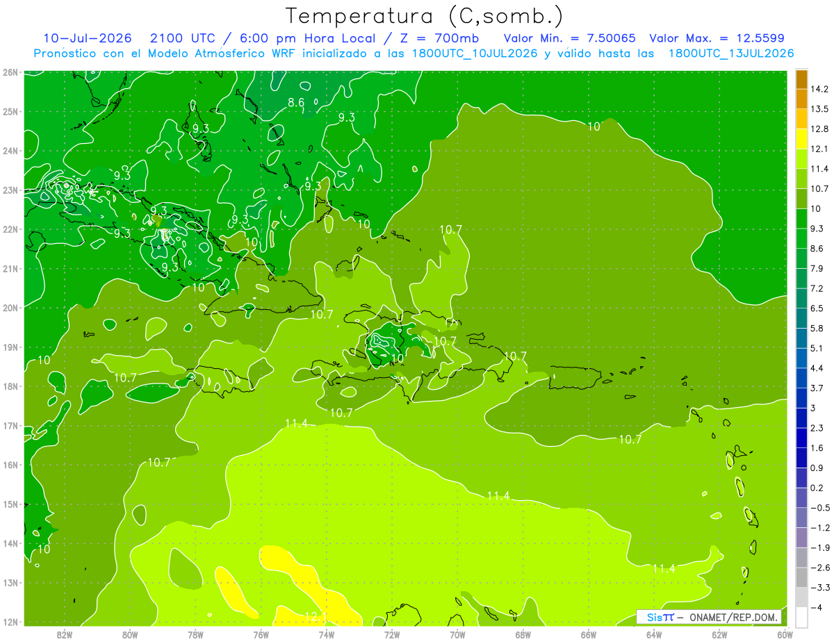Click the 62W longitude axis label

[719, 634]
